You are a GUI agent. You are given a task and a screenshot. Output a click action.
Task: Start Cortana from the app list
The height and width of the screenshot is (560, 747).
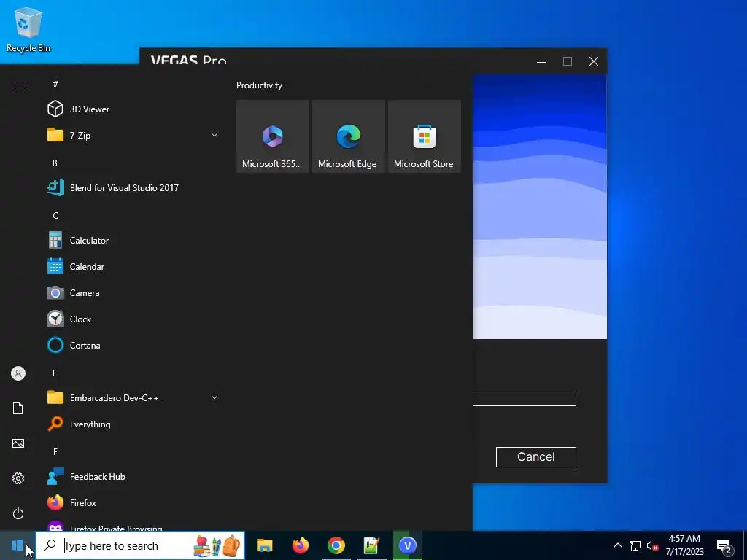(x=133, y=345)
